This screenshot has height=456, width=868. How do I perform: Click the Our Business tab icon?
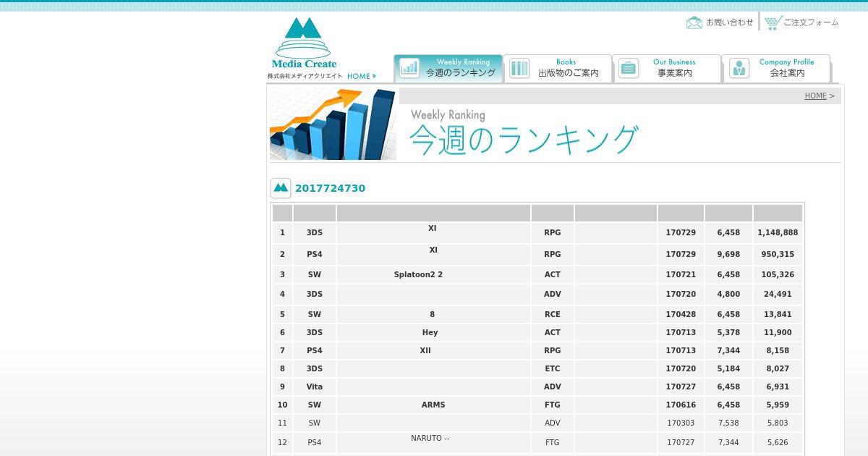pos(628,68)
